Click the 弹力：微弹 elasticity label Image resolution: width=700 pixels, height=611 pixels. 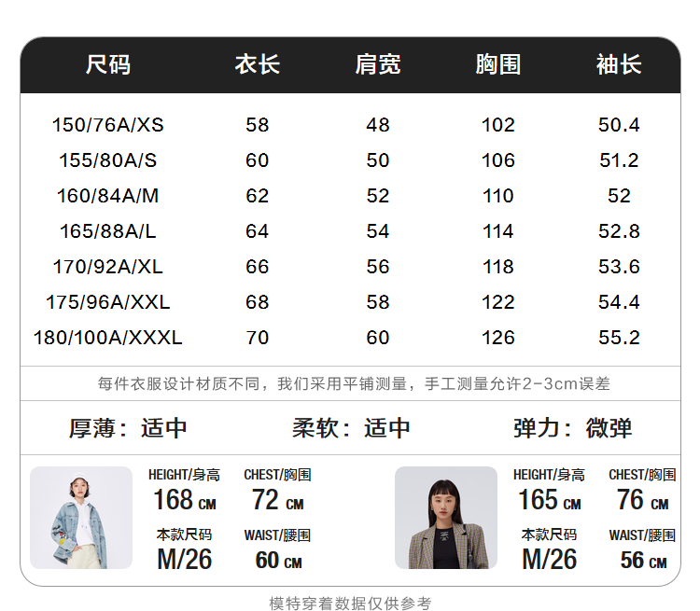(572, 428)
